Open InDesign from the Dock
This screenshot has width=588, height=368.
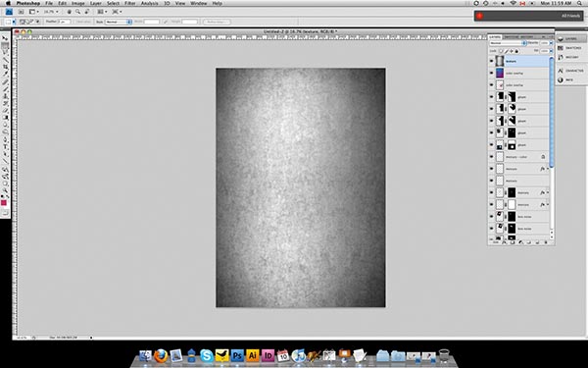[269, 355]
